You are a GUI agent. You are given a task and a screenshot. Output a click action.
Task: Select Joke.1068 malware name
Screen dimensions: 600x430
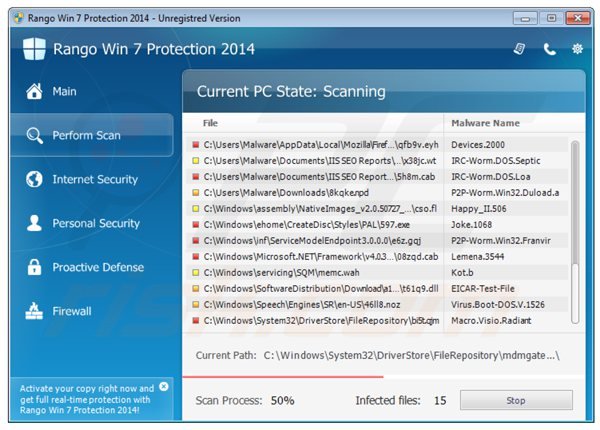pyautogui.click(x=471, y=225)
